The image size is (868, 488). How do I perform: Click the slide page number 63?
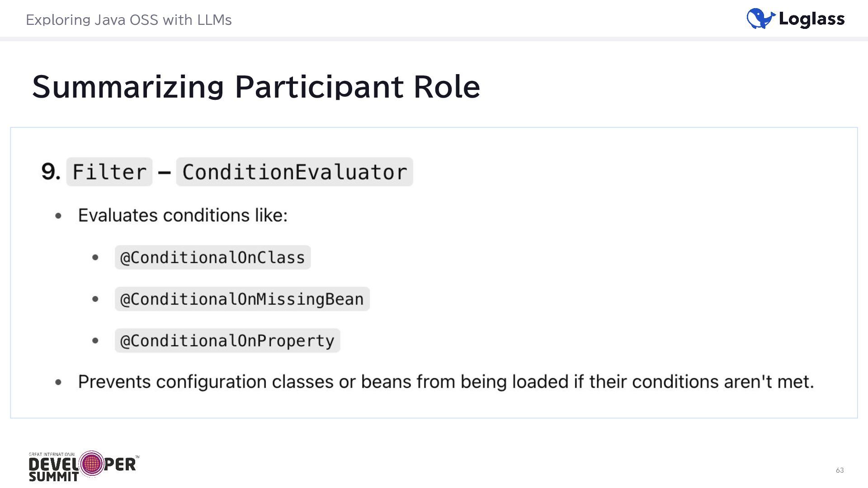(840, 470)
